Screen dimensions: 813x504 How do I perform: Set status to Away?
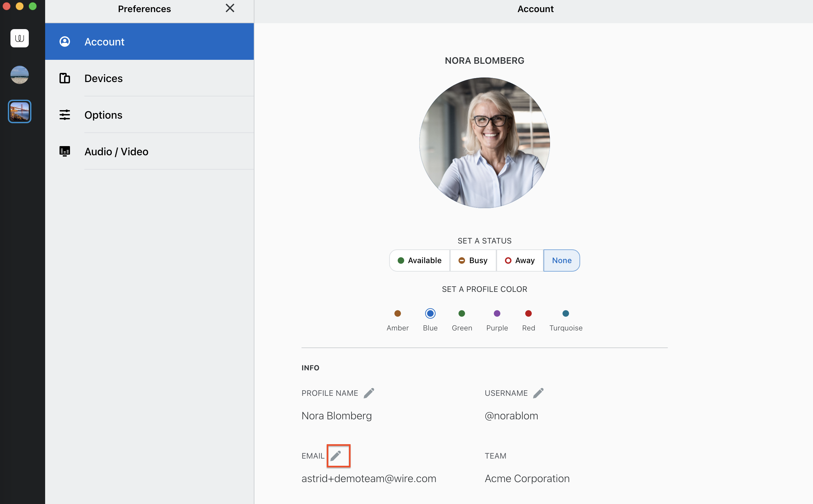click(x=520, y=260)
